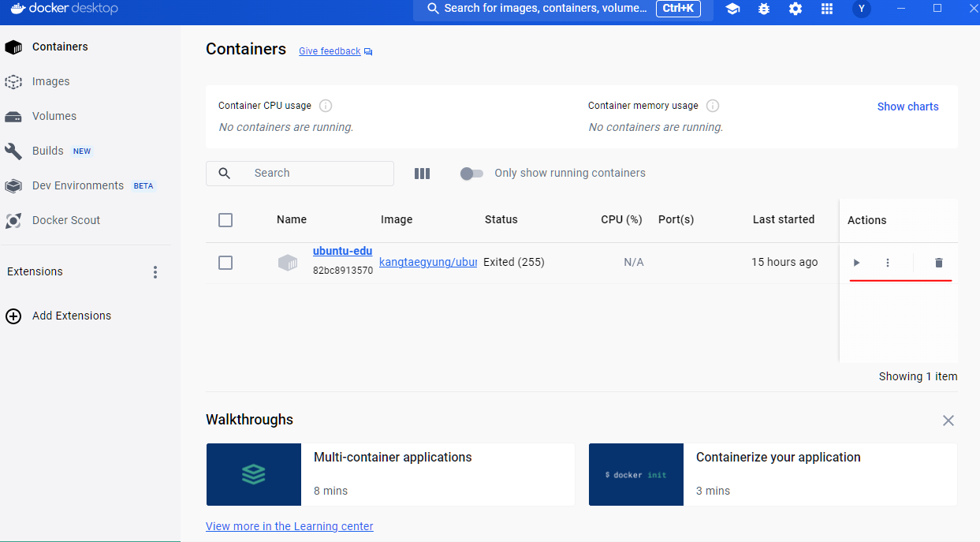Image resolution: width=980 pixels, height=542 pixels.
Task: Open the Troubleshoot bug icon
Action: coord(764,9)
